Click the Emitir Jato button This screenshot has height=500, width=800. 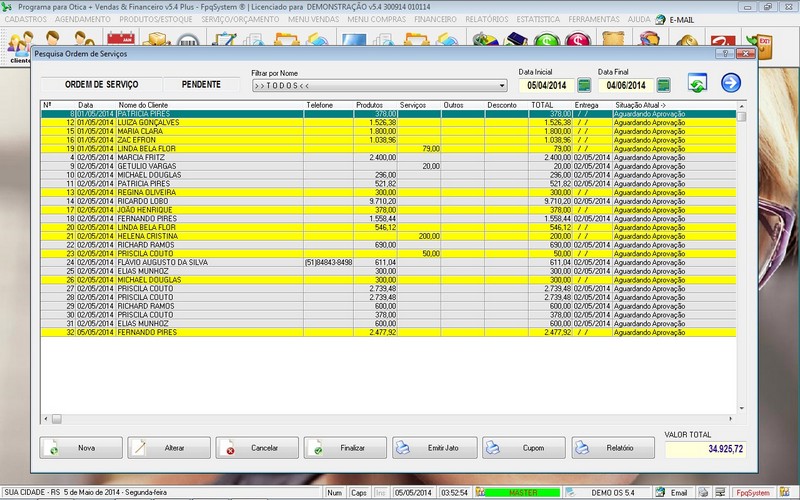click(435, 447)
